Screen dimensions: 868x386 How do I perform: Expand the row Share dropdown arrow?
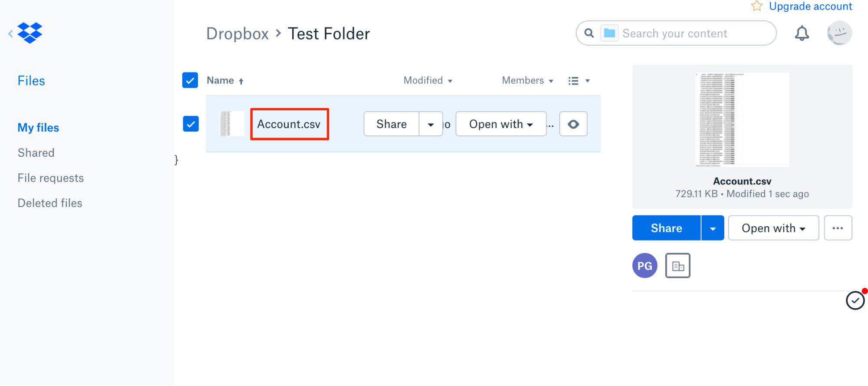(431, 124)
